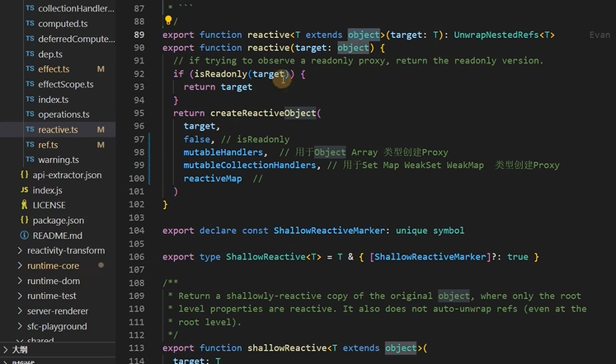Open index.ts in explorer

click(x=53, y=100)
